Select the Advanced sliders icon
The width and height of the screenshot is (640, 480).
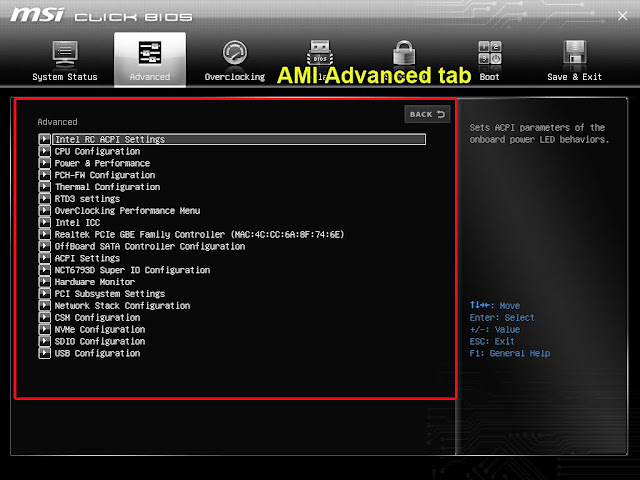pyautogui.click(x=150, y=53)
